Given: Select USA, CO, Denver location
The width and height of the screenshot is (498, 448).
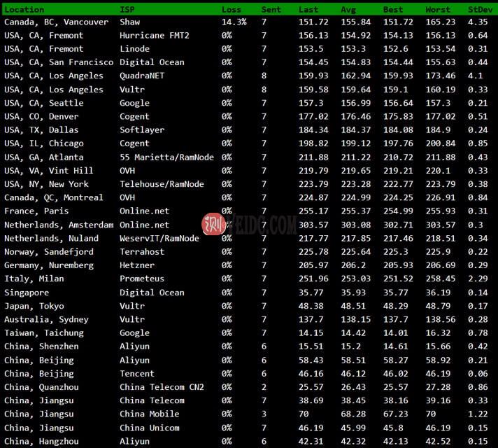Looking at the screenshot, I should [x=41, y=116].
